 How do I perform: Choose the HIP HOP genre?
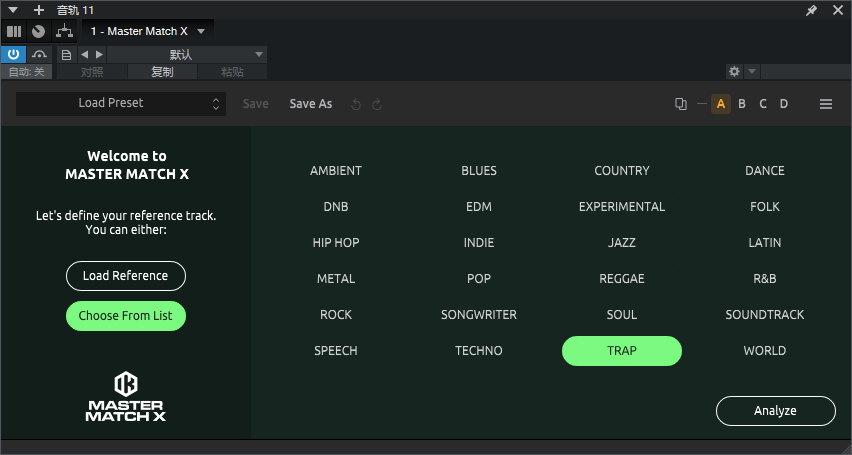click(x=336, y=242)
